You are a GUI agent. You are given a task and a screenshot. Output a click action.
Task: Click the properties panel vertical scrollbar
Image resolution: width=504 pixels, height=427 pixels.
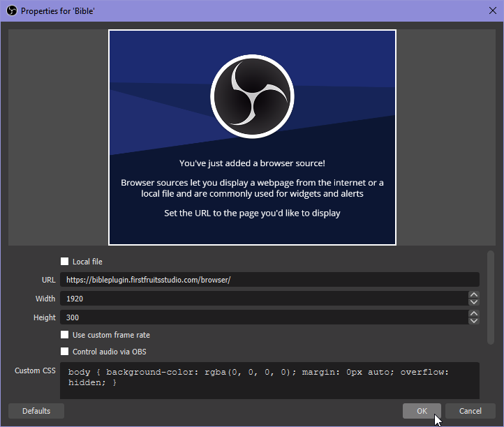(x=490, y=297)
